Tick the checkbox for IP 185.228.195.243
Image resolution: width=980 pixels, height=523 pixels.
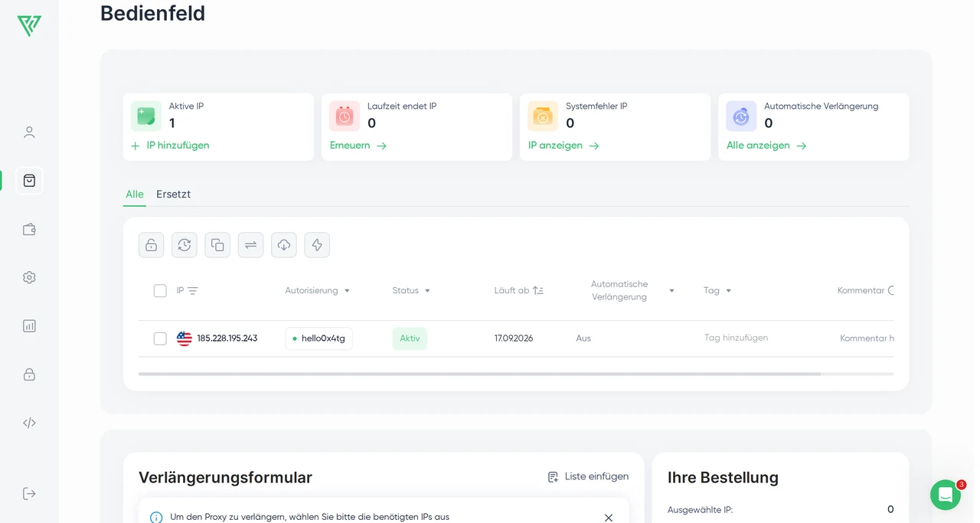[160, 338]
